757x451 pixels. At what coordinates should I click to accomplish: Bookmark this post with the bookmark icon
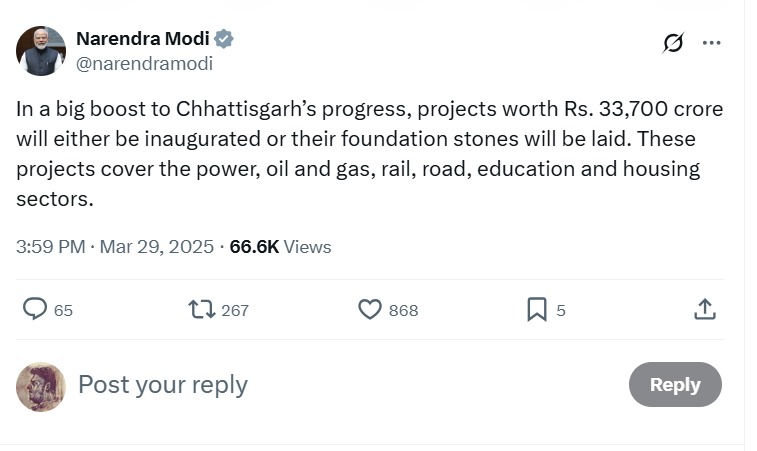point(537,310)
